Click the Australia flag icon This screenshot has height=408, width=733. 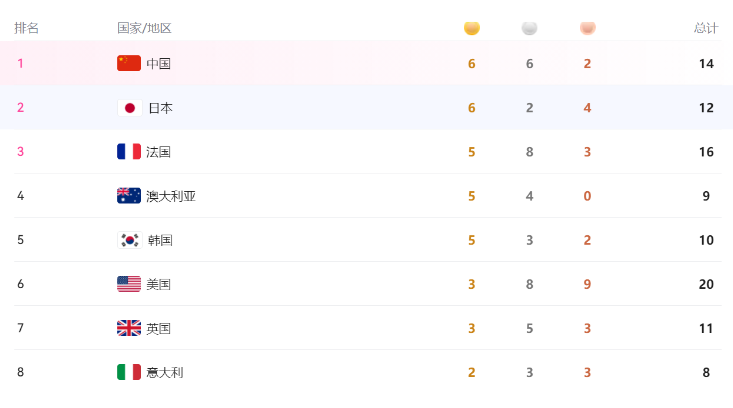coord(129,195)
